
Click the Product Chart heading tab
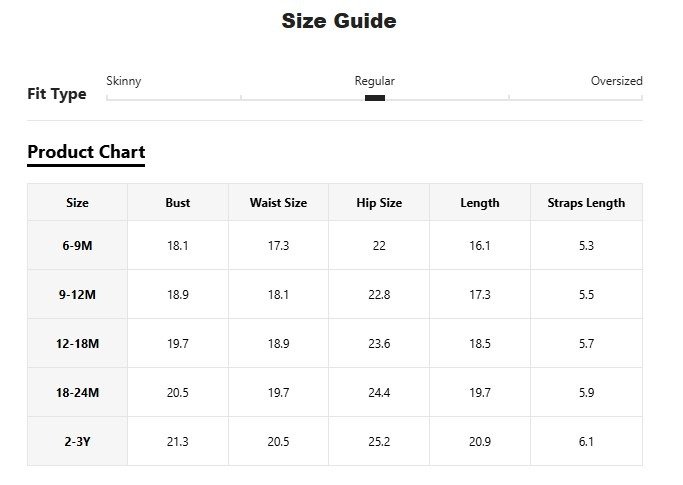pos(86,153)
